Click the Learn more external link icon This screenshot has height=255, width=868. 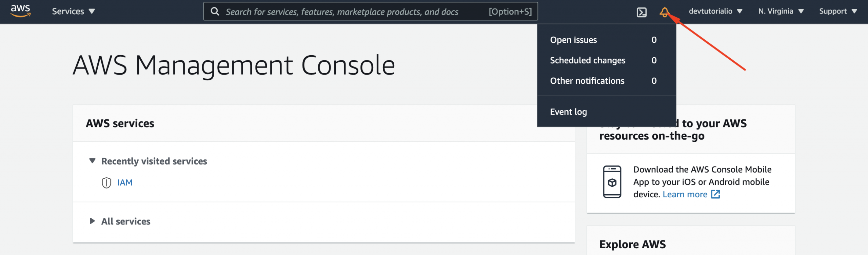(x=715, y=194)
